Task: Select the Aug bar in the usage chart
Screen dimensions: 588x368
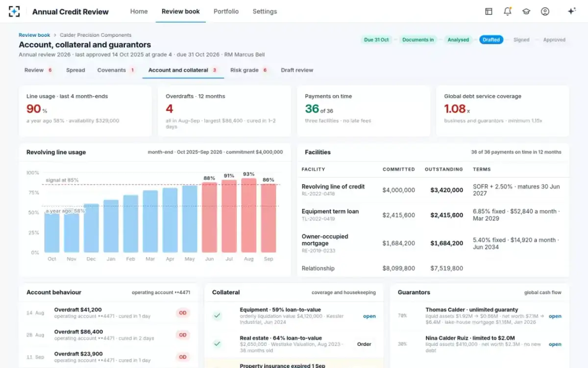Action: [x=248, y=215]
